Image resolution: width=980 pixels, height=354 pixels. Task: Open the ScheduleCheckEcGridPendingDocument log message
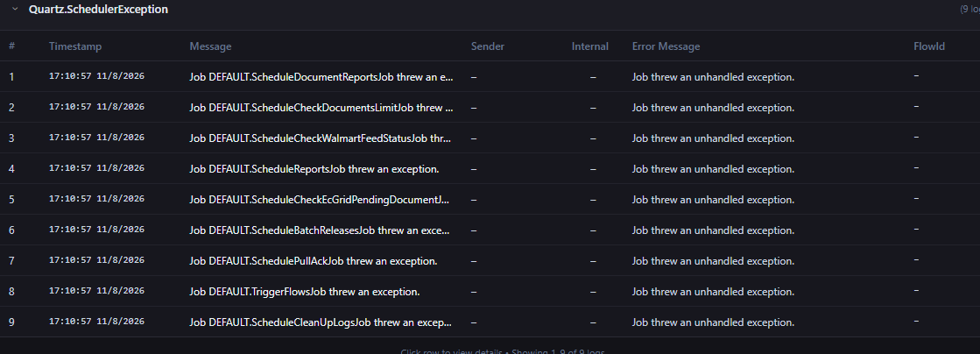pos(320,200)
